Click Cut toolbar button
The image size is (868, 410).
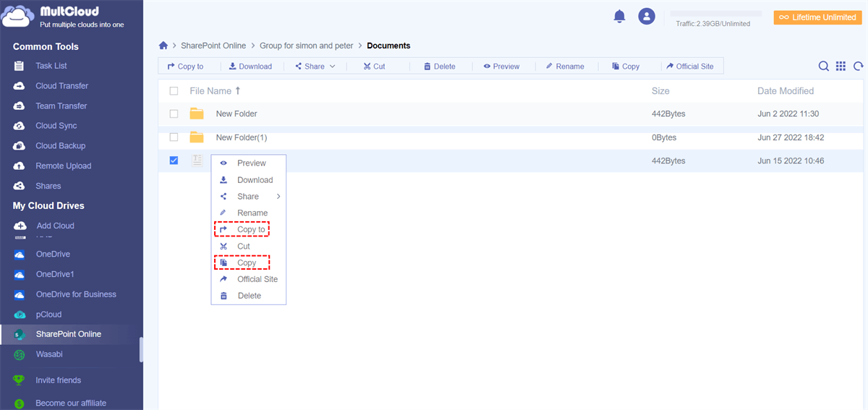(x=375, y=67)
